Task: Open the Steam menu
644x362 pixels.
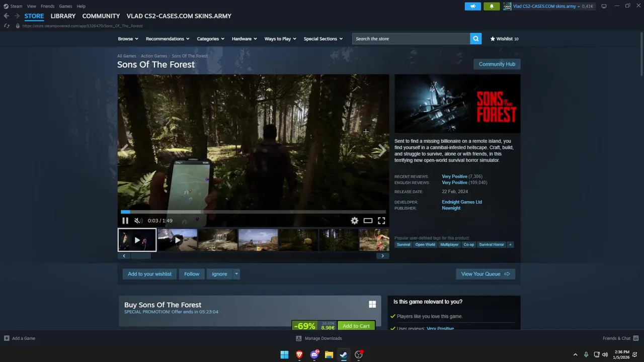Action: (13, 6)
